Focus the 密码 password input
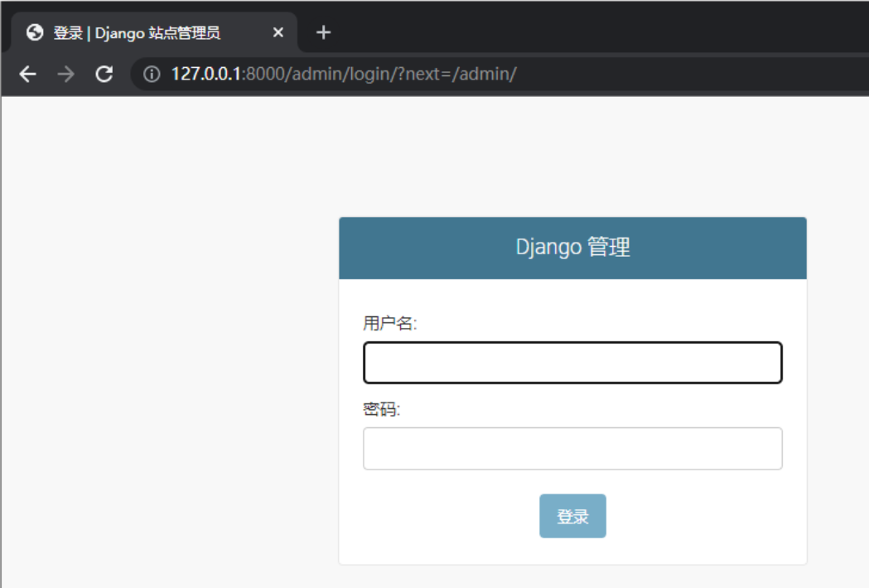Screen dimensions: 869x588 572,449
